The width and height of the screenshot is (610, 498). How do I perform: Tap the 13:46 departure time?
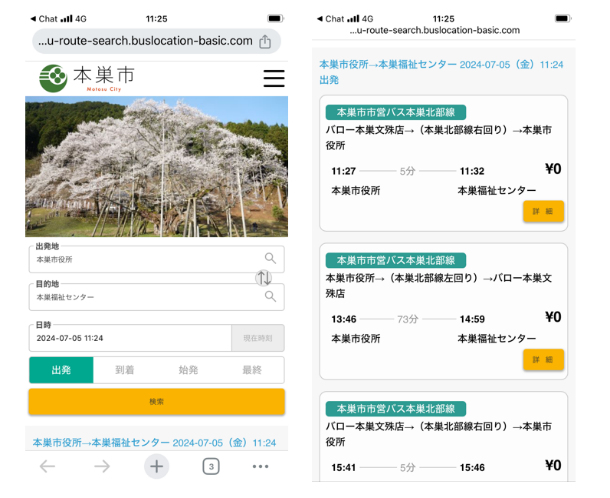(x=344, y=319)
